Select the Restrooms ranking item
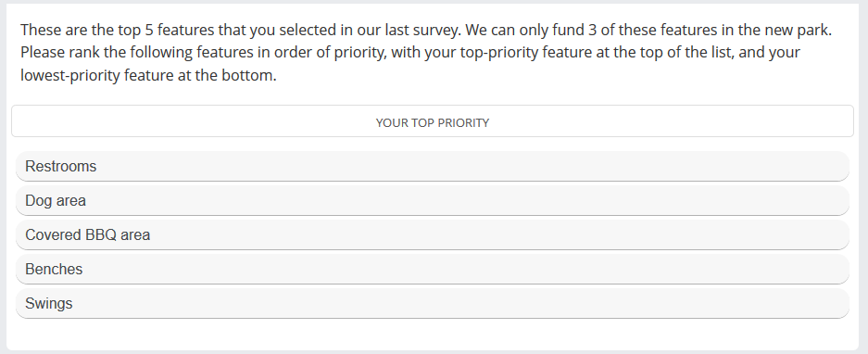The width and height of the screenshot is (868, 354). click(433, 166)
